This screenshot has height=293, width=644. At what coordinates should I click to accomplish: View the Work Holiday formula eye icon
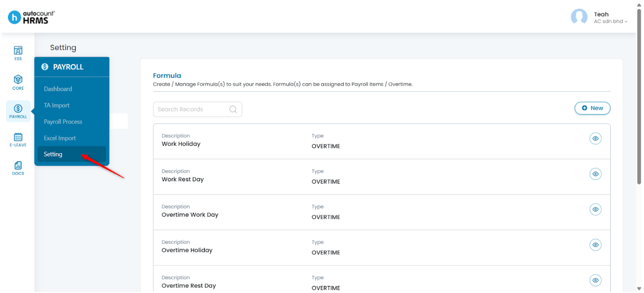[x=595, y=139]
